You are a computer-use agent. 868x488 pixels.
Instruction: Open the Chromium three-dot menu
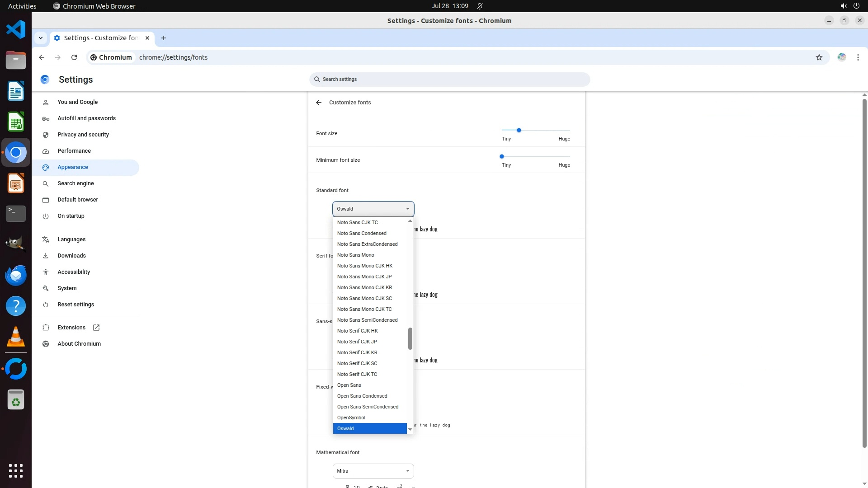point(858,57)
